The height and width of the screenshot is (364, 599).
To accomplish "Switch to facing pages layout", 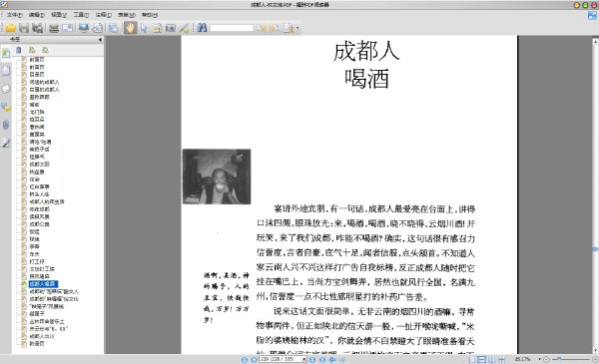I will coord(491,359).
